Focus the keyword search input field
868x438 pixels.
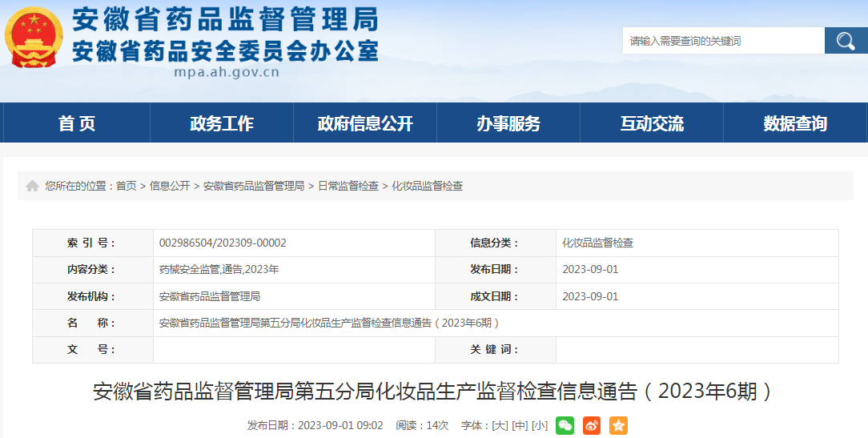coord(724,40)
